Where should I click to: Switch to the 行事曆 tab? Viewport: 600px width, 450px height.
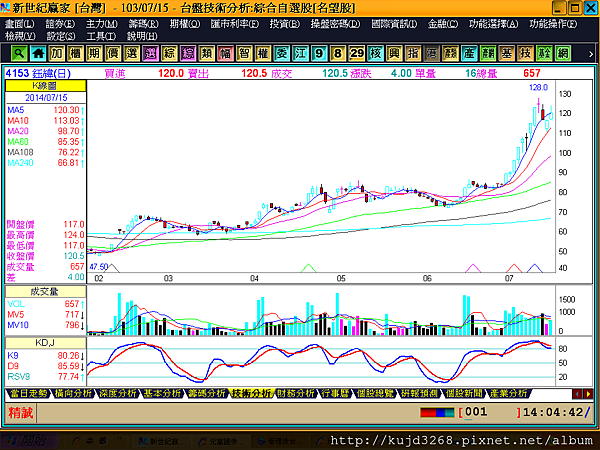tap(335, 393)
